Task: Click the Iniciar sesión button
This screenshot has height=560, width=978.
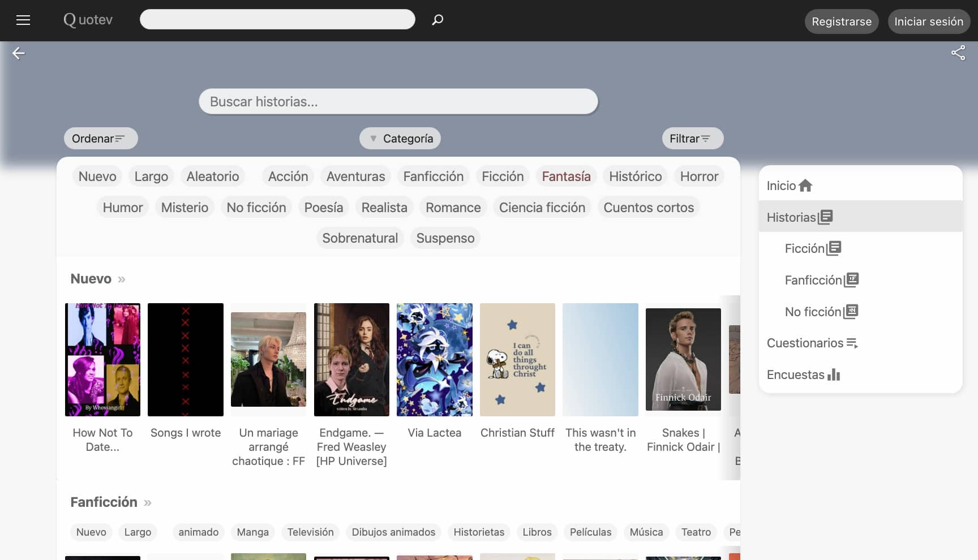Action: point(928,21)
